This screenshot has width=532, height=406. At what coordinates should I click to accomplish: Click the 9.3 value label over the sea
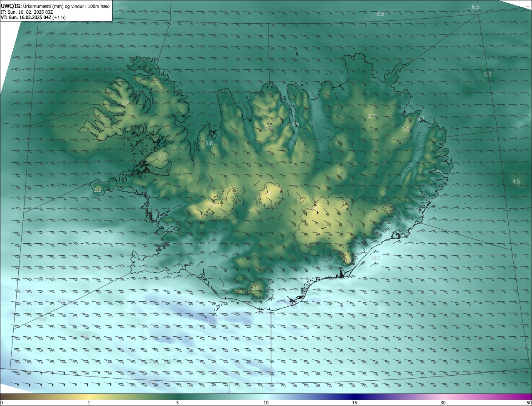click(42, 319)
